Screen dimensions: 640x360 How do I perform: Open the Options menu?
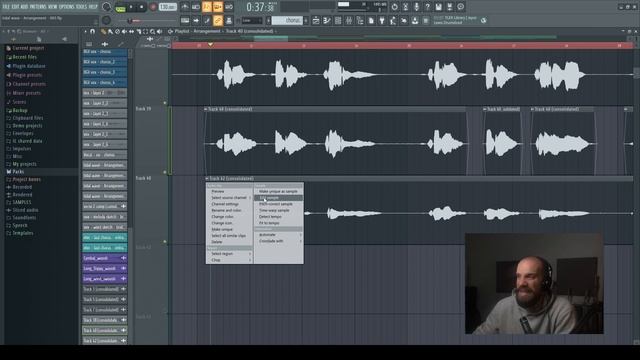[x=67, y=7]
